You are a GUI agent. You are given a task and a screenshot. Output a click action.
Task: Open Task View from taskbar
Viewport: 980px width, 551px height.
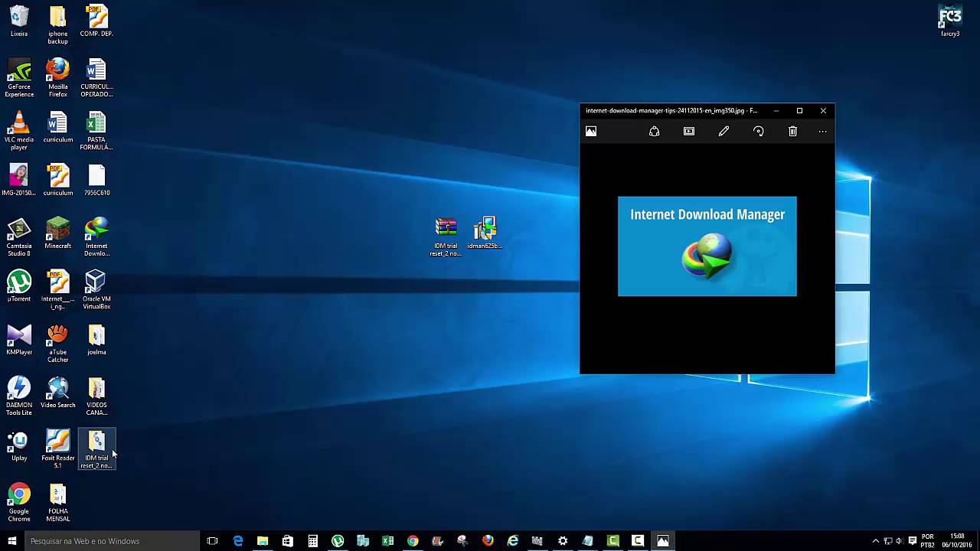tap(212, 541)
